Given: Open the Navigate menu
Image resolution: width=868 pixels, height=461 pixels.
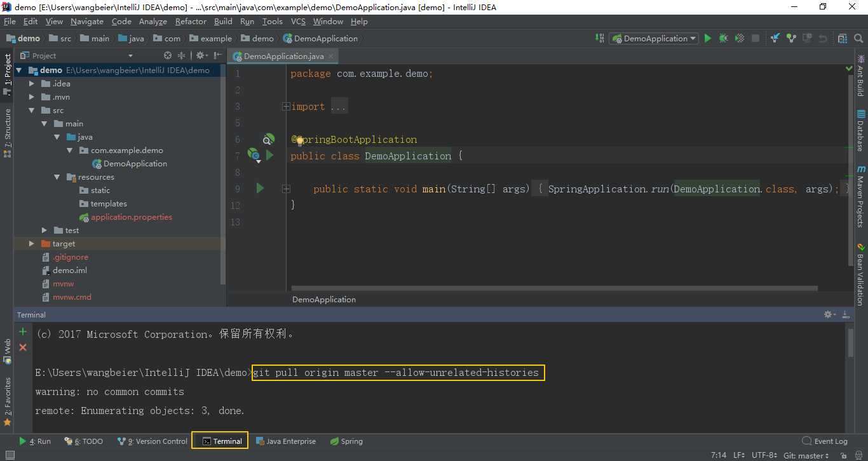Looking at the screenshot, I should click(x=87, y=21).
